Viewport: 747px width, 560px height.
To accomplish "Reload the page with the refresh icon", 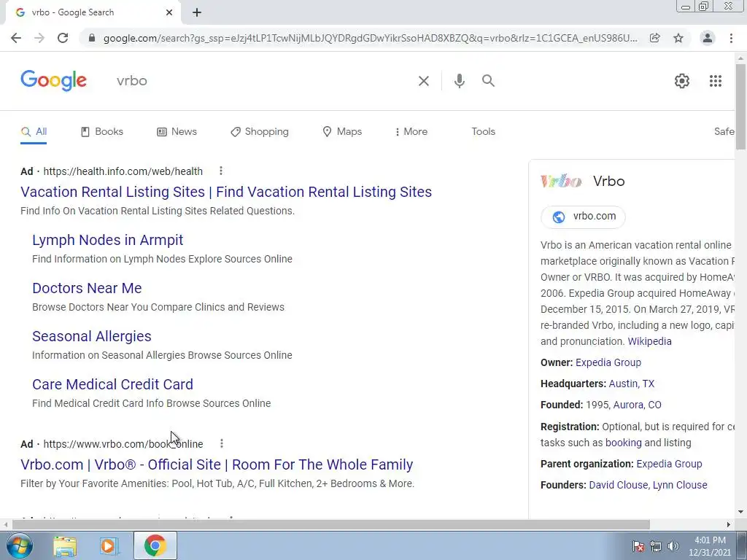I will click(x=63, y=38).
